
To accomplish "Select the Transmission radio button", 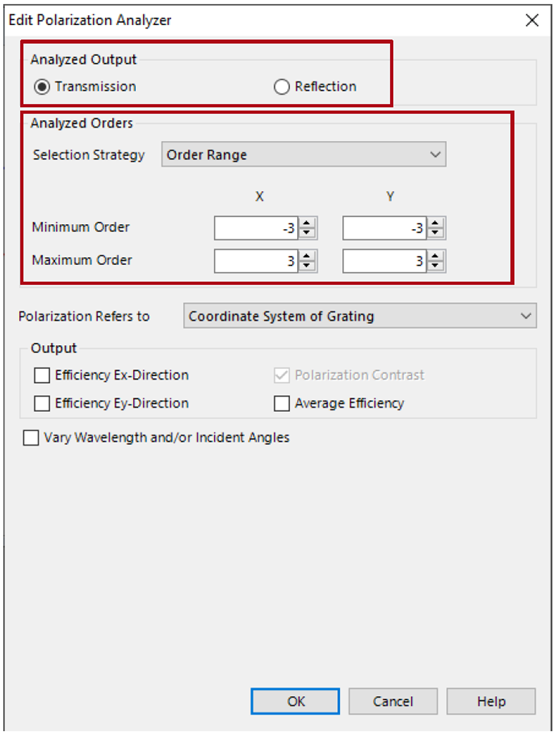I will pyautogui.click(x=42, y=87).
